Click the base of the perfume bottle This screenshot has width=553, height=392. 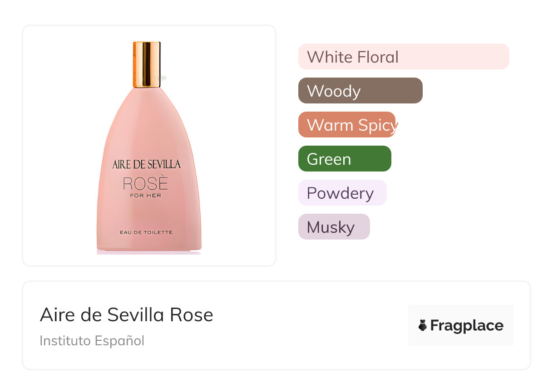(x=149, y=247)
